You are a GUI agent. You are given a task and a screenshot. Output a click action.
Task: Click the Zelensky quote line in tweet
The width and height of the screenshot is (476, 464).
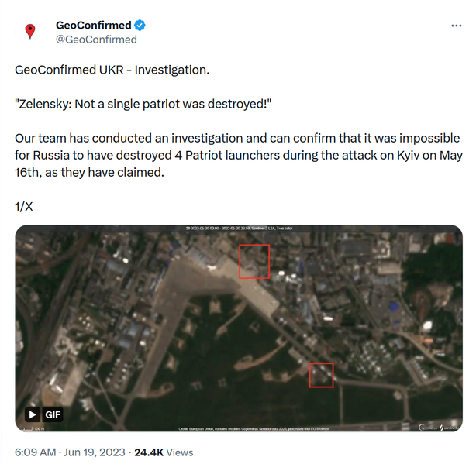tap(143, 105)
